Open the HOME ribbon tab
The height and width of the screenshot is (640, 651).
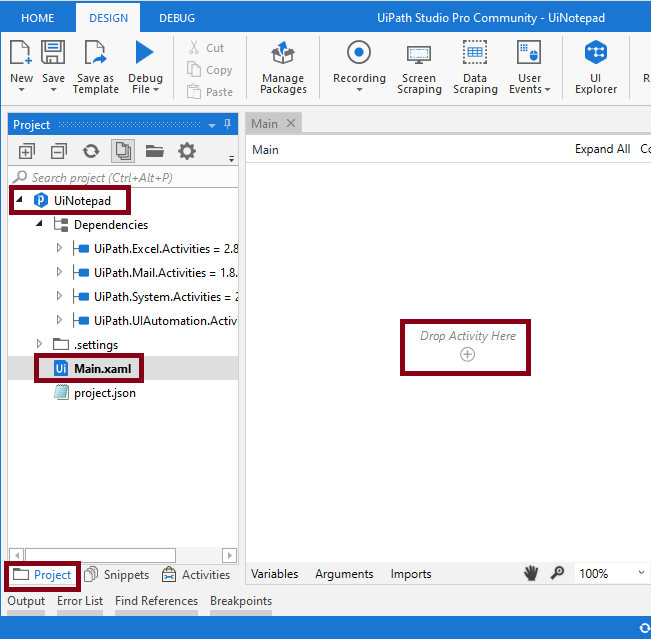pos(37,18)
